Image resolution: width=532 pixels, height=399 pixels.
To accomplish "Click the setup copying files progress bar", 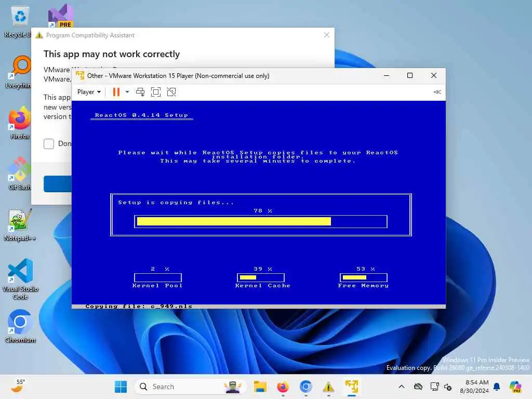I will click(x=261, y=221).
